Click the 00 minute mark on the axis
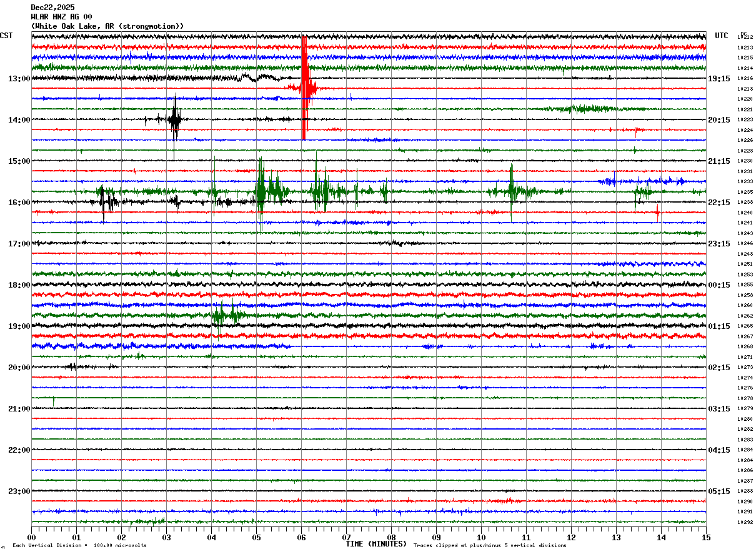Image resolution: width=756 pixels, height=554 pixels. coord(31,537)
